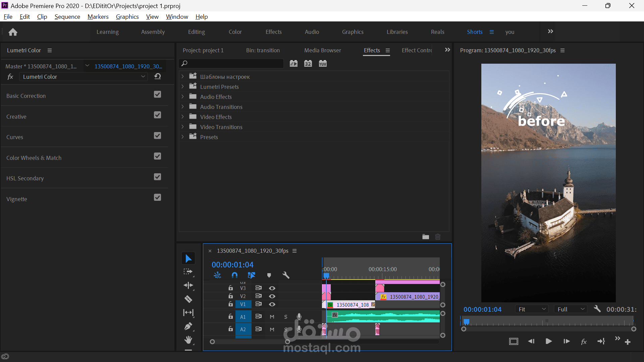
Task: Reset the Lumetri Color effect
Action: click(158, 76)
